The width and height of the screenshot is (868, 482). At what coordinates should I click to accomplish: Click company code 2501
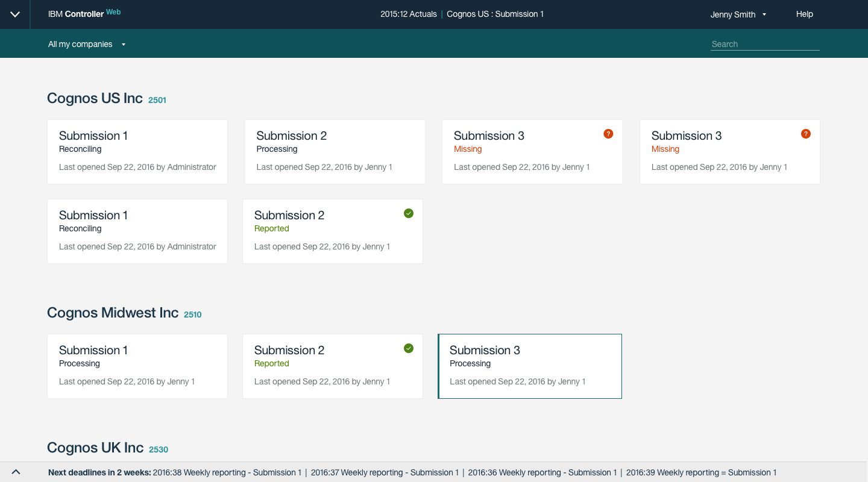pyautogui.click(x=157, y=100)
